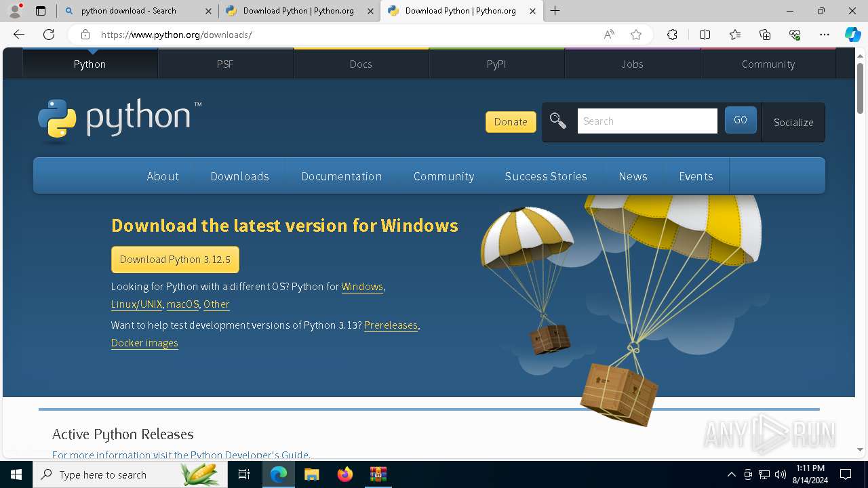
Task: Select PSF in top site bar
Action: tap(225, 64)
